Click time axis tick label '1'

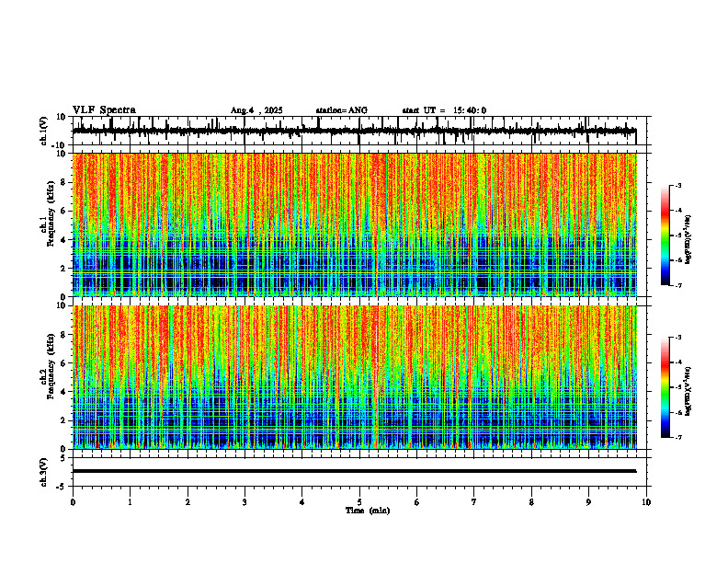click(130, 502)
